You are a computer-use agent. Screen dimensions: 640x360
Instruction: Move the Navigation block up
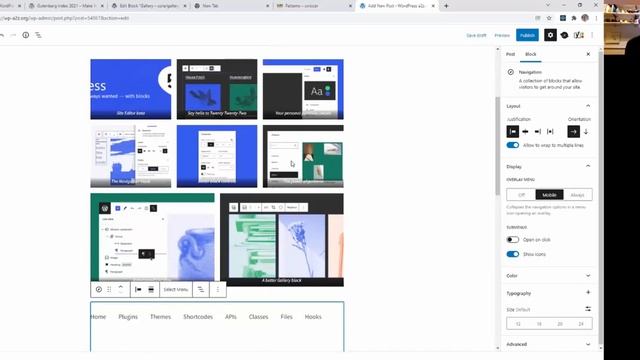[x=120, y=287]
